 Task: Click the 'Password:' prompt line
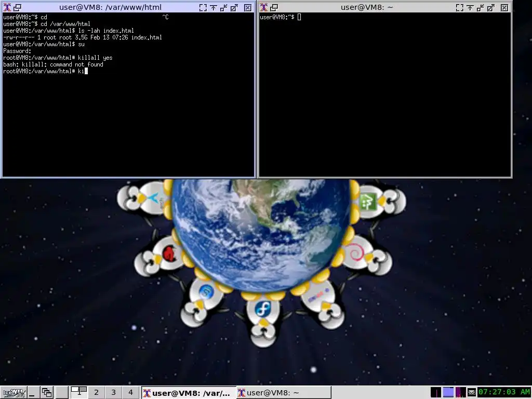(x=17, y=51)
